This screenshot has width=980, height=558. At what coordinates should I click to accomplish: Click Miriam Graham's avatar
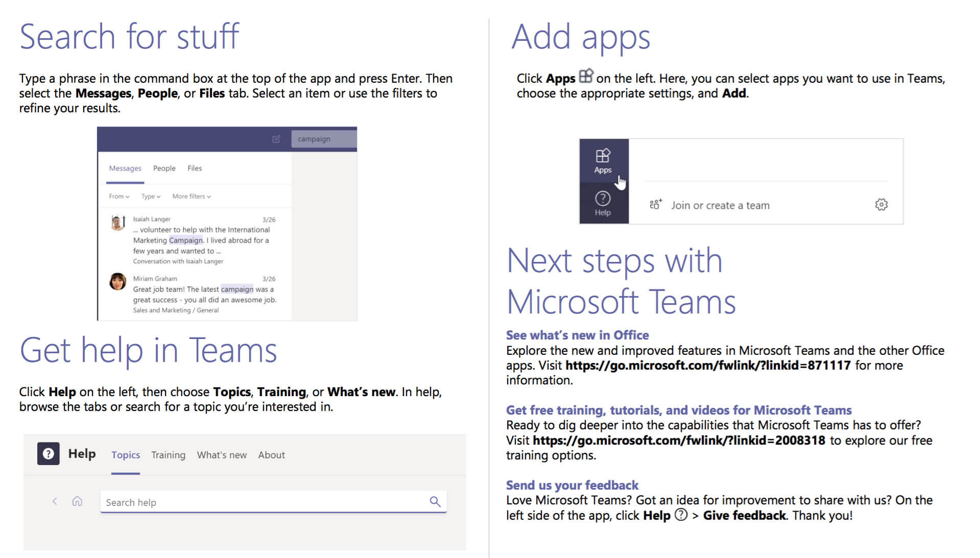coord(117,281)
